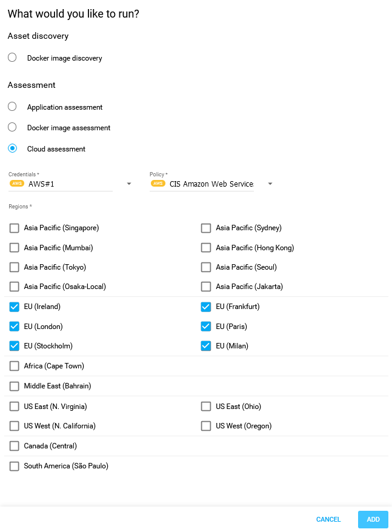Click the AWS badge beside Credentials field
Screen dimensions: 392x532
point(17,184)
